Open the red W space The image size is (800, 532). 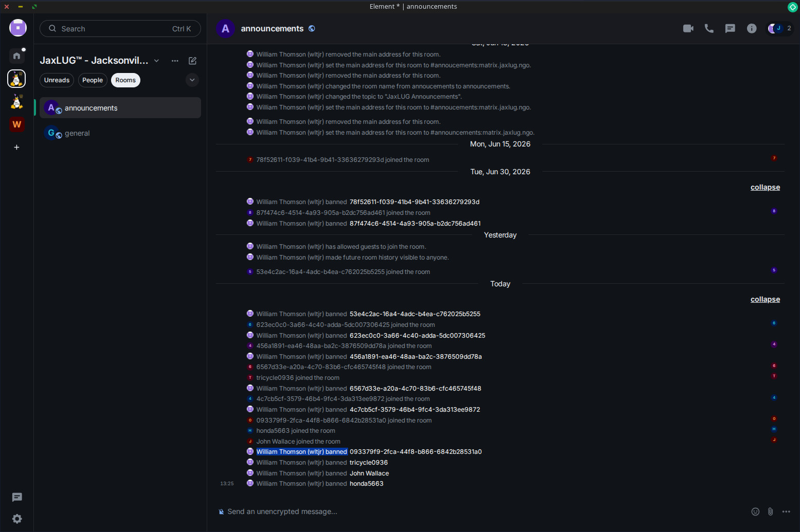tap(16, 124)
